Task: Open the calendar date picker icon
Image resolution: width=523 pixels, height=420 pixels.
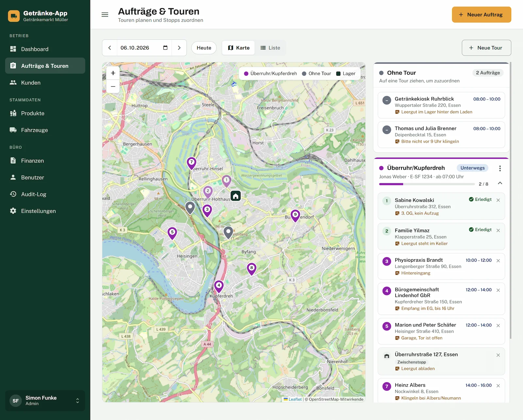Action: click(x=165, y=48)
